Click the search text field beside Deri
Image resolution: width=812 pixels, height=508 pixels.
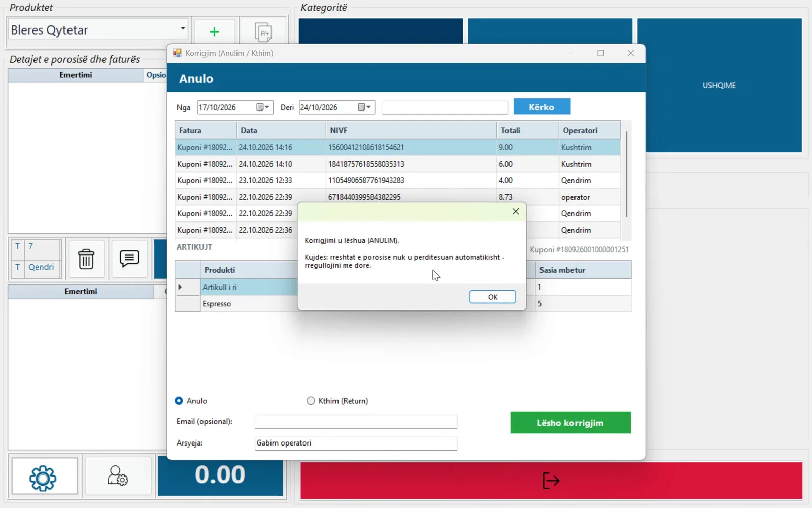tap(445, 107)
